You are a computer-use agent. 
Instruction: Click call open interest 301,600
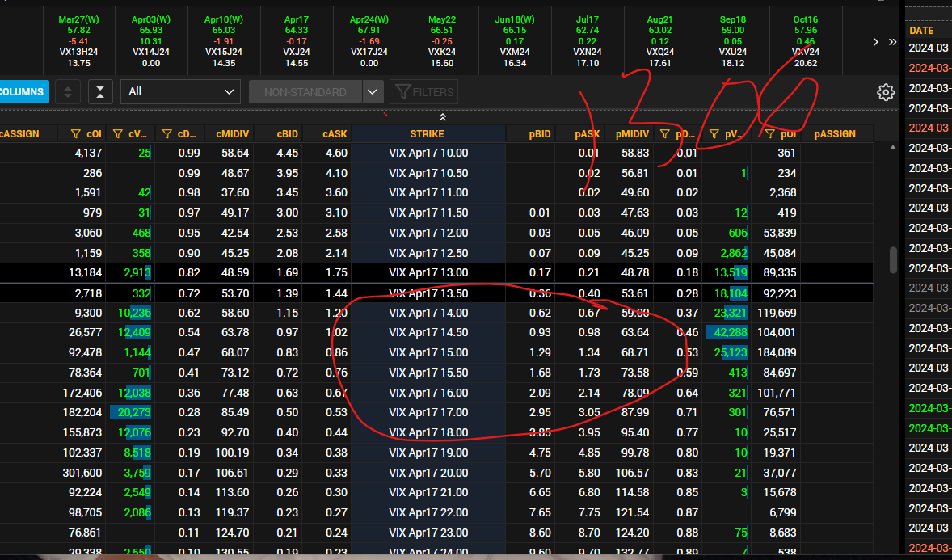82,474
